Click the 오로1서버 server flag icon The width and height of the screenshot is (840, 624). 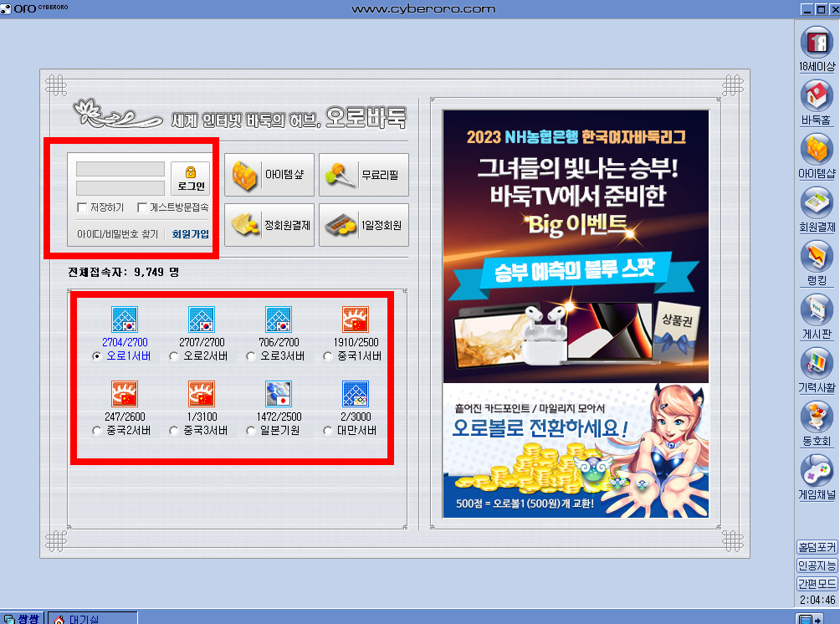click(x=125, y=320)
